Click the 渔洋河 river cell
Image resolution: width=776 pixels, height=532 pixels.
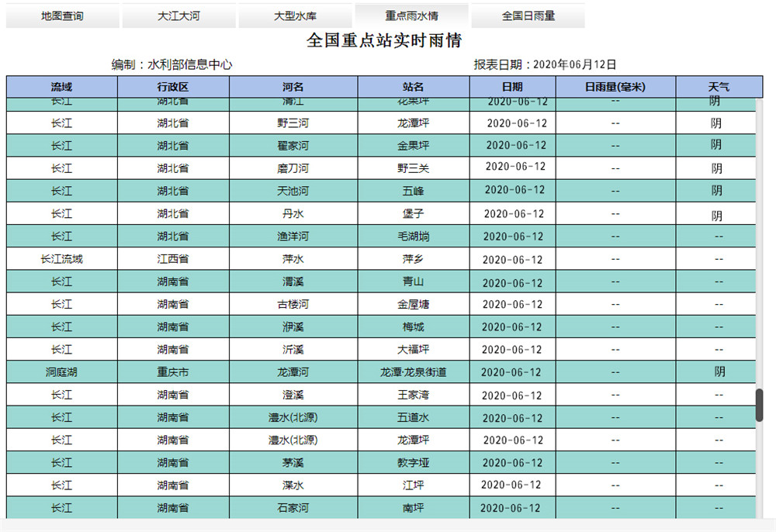pos(293,237)
